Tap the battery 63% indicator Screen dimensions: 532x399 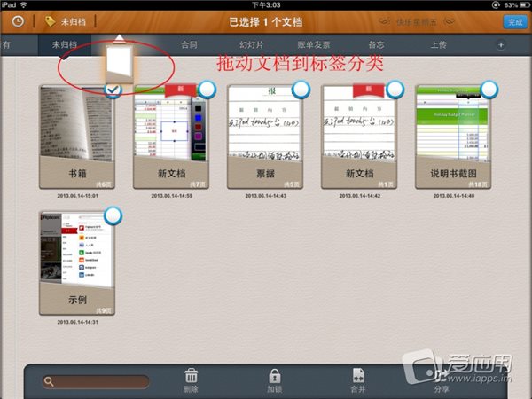pos(517,5)
